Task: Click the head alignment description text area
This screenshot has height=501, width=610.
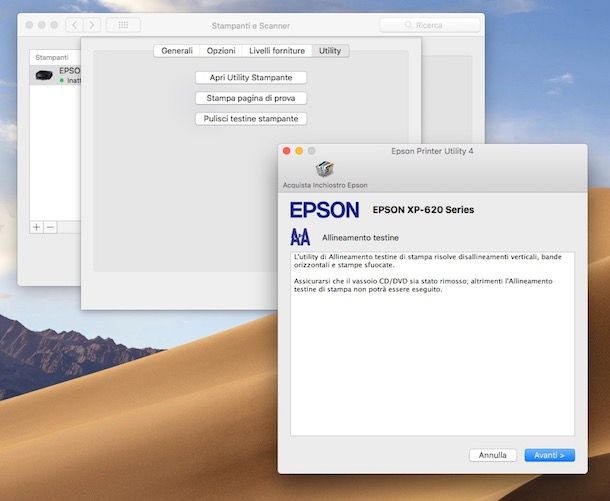Action: point(432,344)
